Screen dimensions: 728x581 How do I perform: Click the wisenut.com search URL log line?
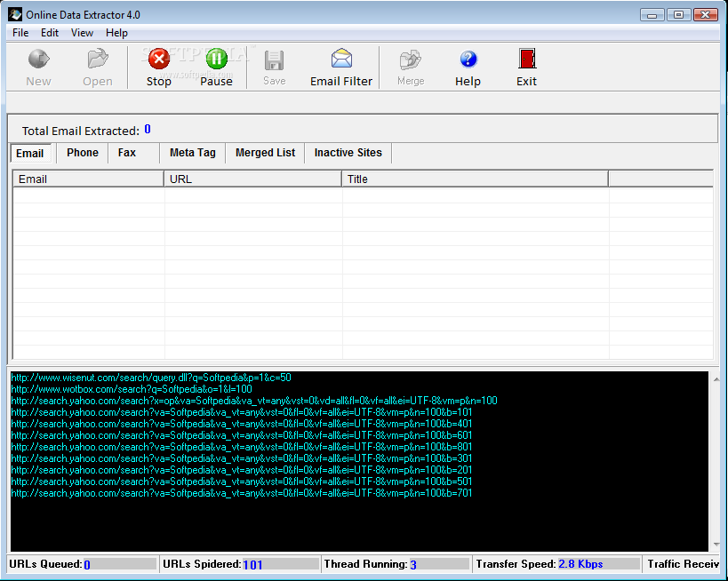coord(151,378)
